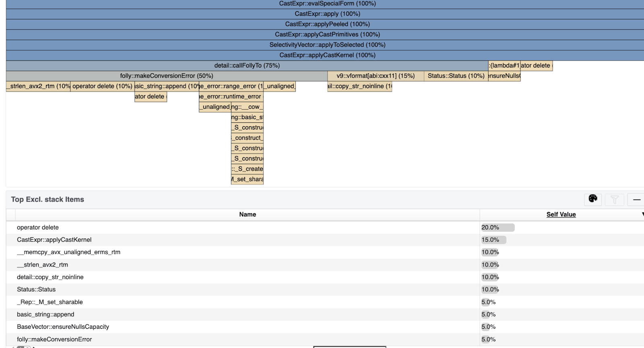Toggle the sort direction arrow beside Self Value

coord(642,214)
